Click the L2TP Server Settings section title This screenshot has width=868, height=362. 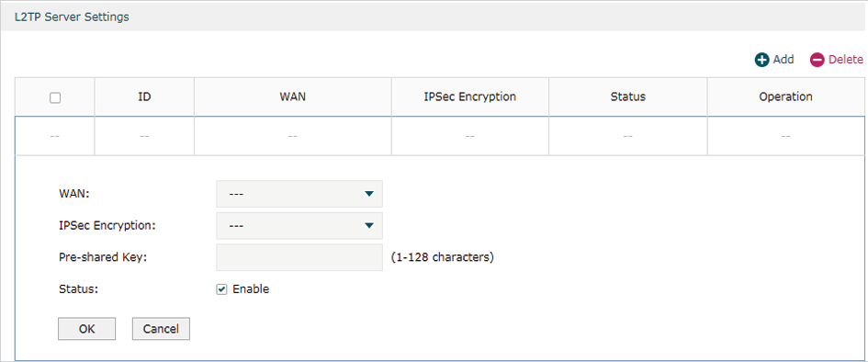[72, 17]
